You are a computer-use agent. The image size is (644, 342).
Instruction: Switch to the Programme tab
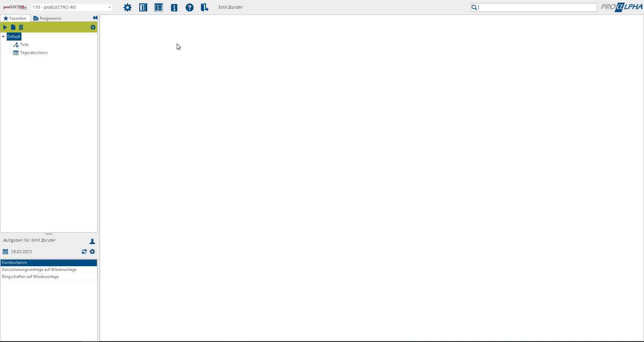[47, 18]
